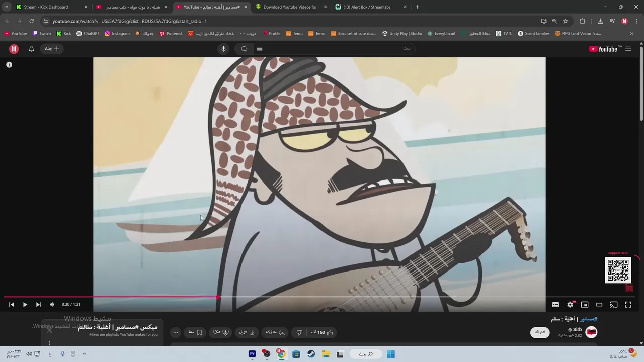Open YouTube notifications bell
This screenshot has width=644, height=362.
(x=31, y=49)
